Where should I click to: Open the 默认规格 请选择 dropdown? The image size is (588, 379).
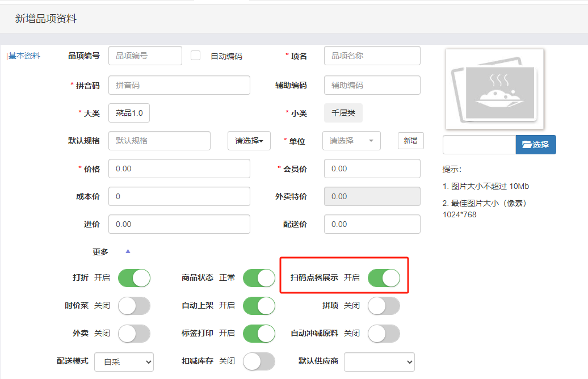click(x=249, y=141)
